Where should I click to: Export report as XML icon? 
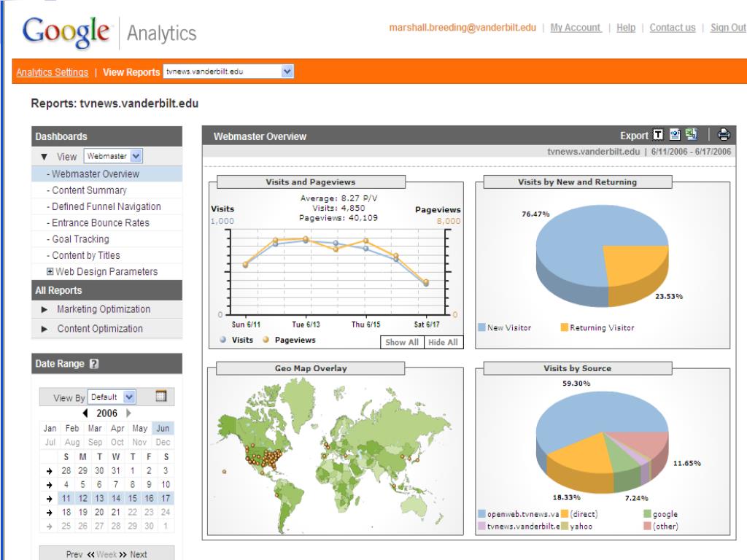tap(675, 135)
